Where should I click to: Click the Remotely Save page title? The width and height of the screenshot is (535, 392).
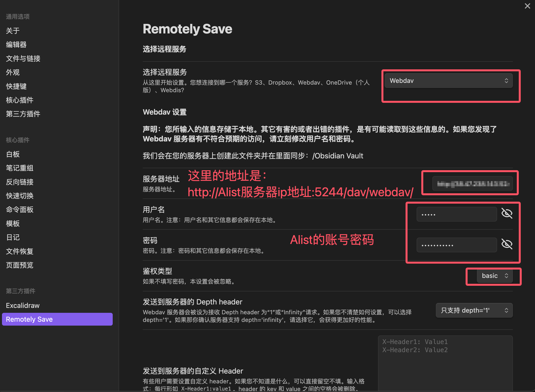[x=188, y=29]
